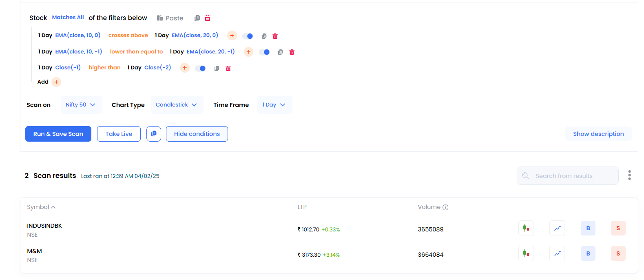Click Show description button
Image resolution: width=644 pixels, height=280 pixels.
click(598, 134)
